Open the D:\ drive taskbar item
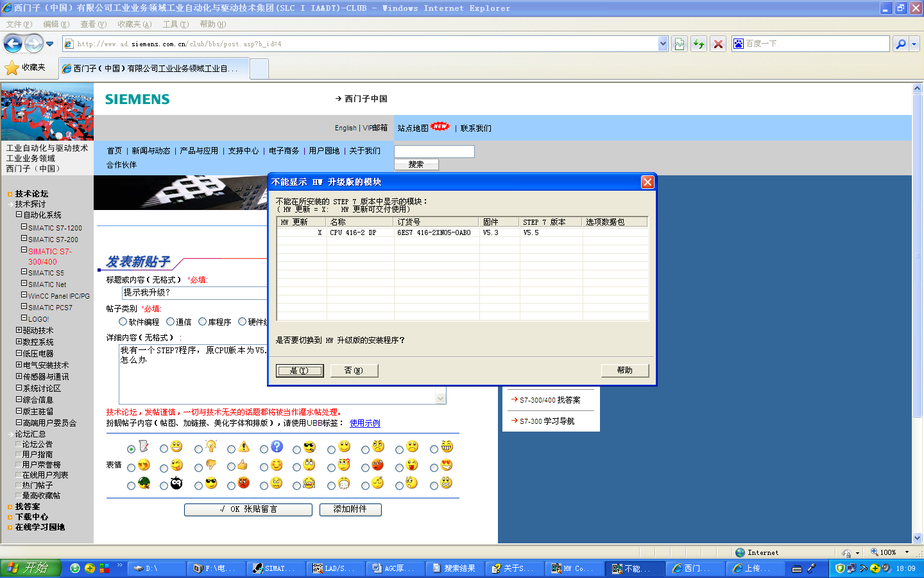 point(157,568)
